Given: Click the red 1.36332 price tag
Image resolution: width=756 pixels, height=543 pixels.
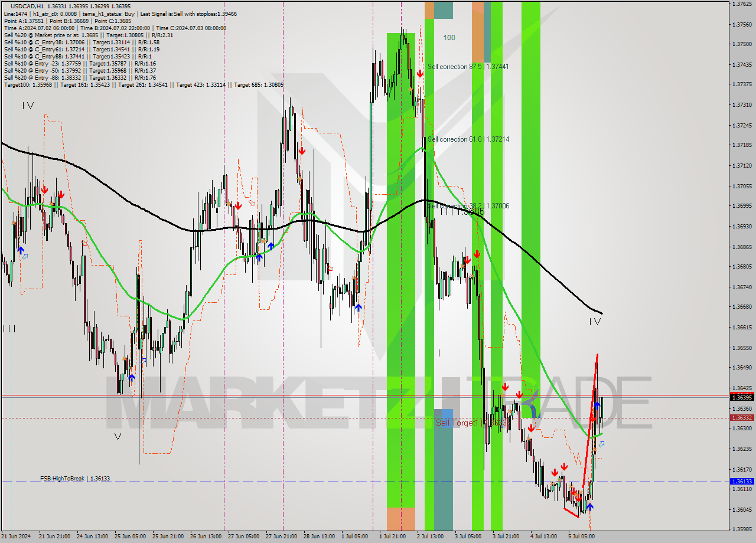Looking at the screenshot, I should coord(742,417).
